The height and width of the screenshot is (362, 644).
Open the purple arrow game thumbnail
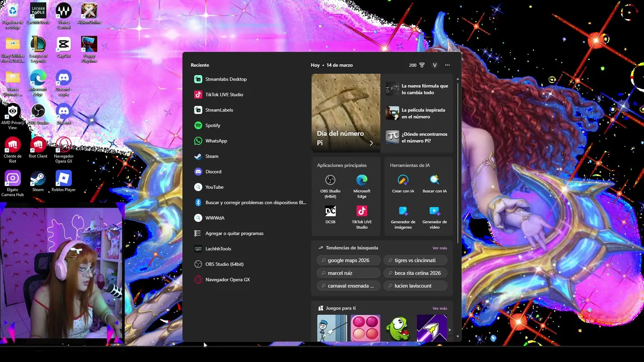[432, 328]
